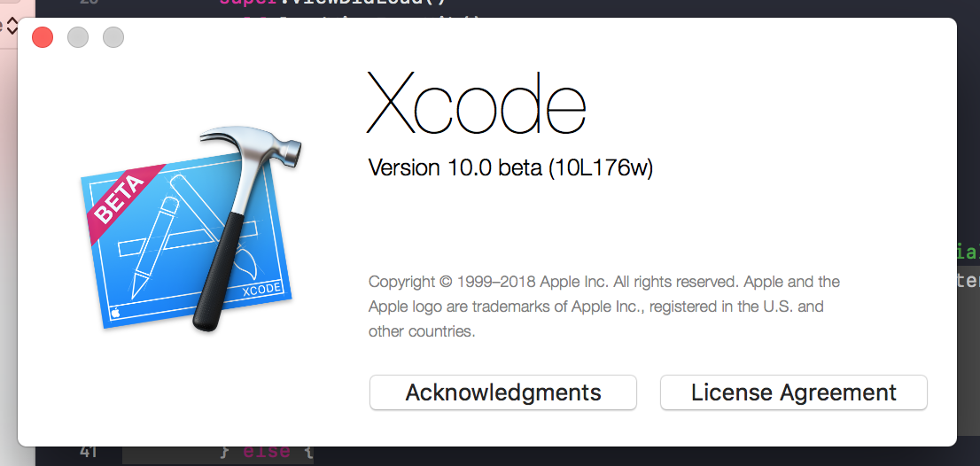This screenshot has height=466, width=980.
Task: Click the gray zoom button of the About window
Action: 113,37
